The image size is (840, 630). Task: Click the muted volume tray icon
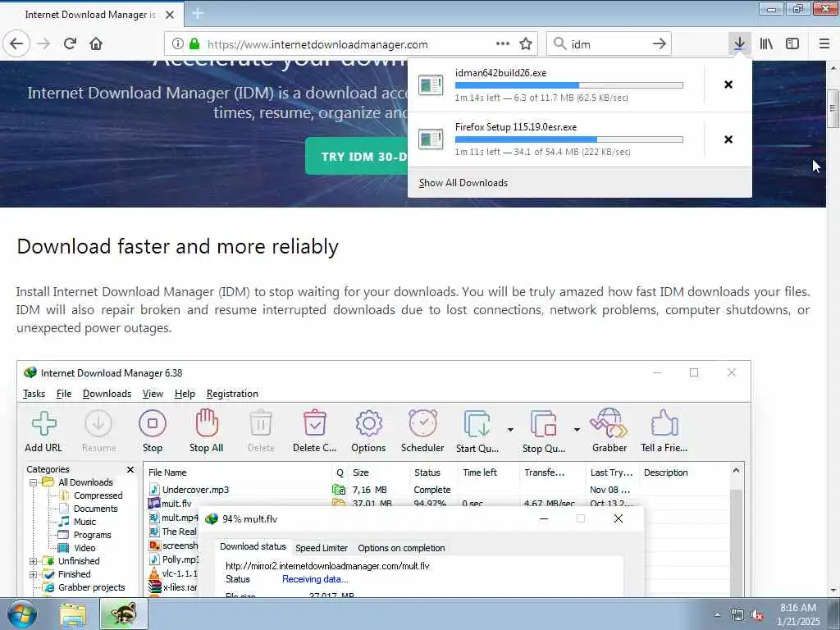(x=757, y=615)
